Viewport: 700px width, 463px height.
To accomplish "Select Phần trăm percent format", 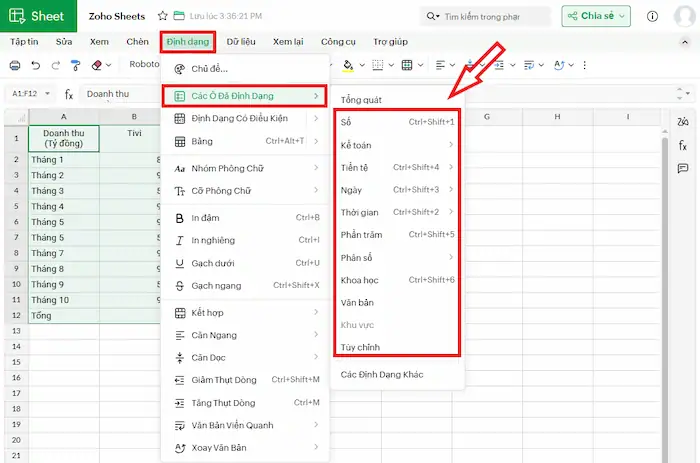I will coord(397,235).
